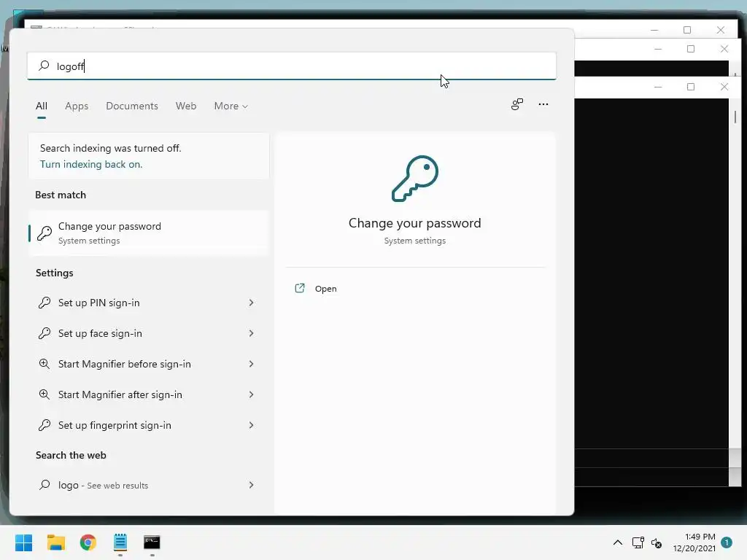Open 'Start Magnifier before sign-in' setting
747x560 pixels.
[x=149, y=364]
